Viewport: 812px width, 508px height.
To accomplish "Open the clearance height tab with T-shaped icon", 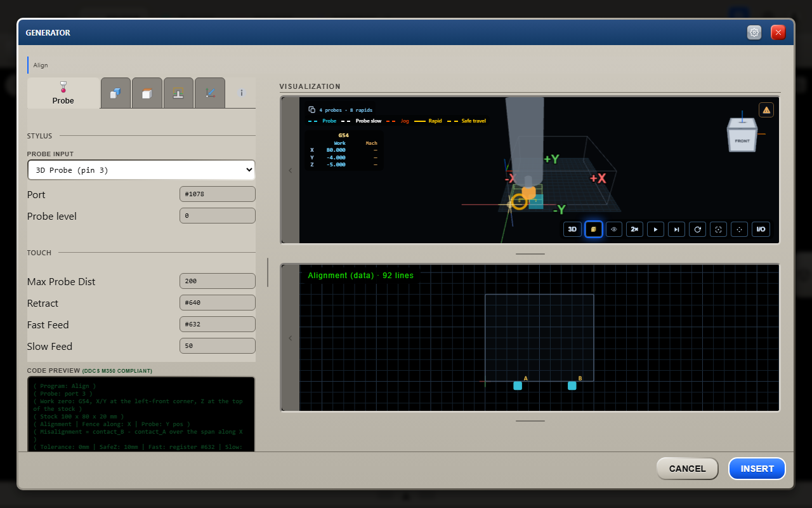I will click(178, 93).
